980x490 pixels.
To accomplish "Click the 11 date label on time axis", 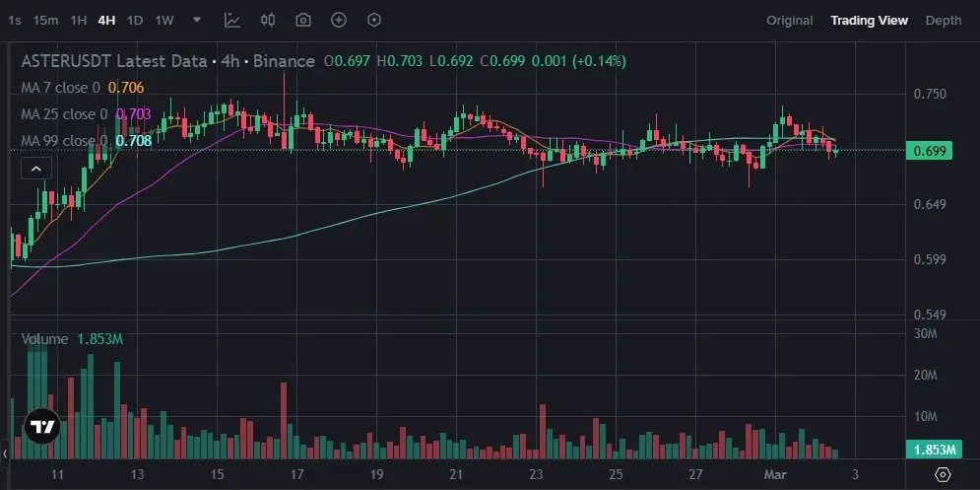I will pyautogui.click(x=57, y=473).
